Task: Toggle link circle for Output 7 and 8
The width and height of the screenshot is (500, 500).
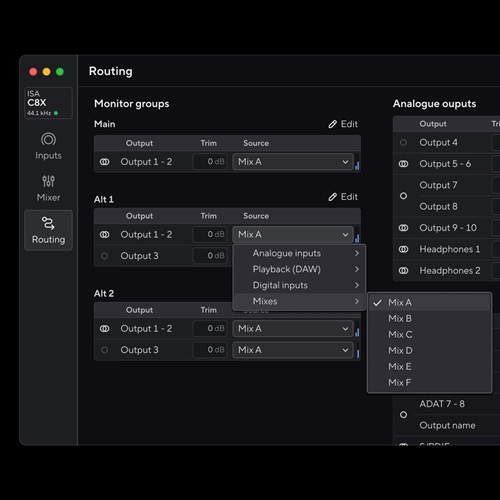Action: (x=403, y=196)
